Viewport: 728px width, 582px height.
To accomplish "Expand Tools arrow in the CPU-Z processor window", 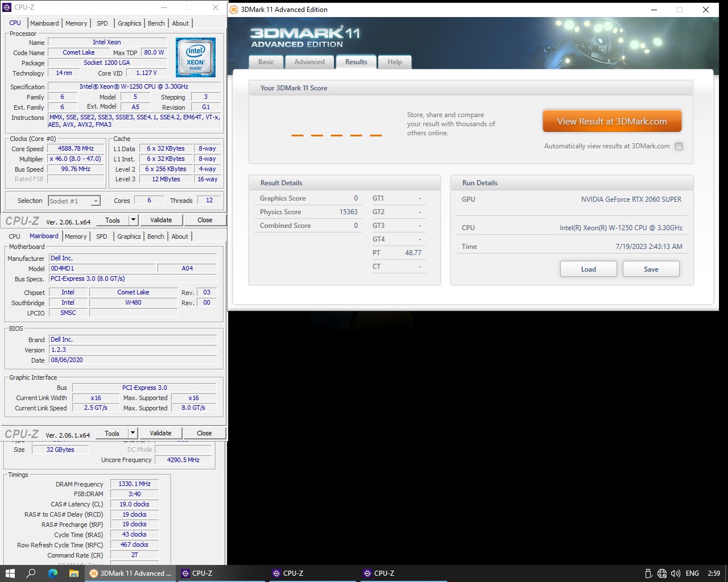I will 133,220.
